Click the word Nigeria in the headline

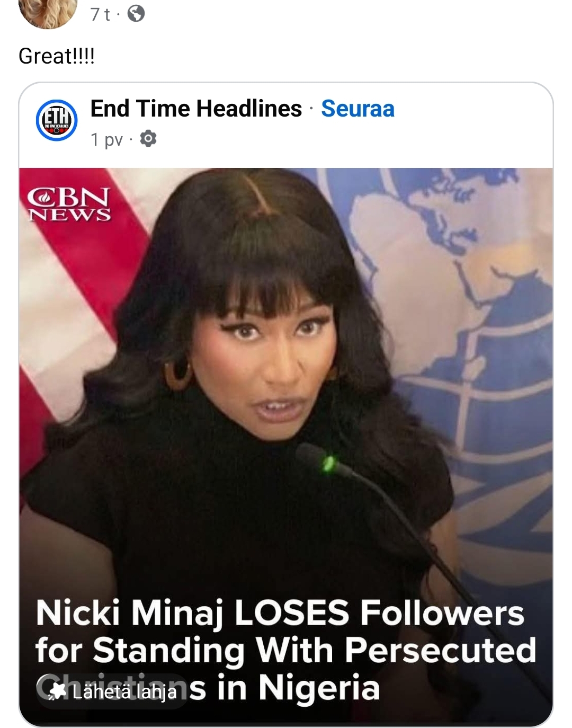tap(319, 688)
